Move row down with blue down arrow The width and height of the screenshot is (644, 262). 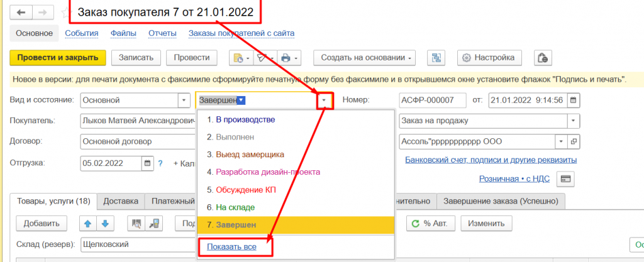click(x=105, y=224)
